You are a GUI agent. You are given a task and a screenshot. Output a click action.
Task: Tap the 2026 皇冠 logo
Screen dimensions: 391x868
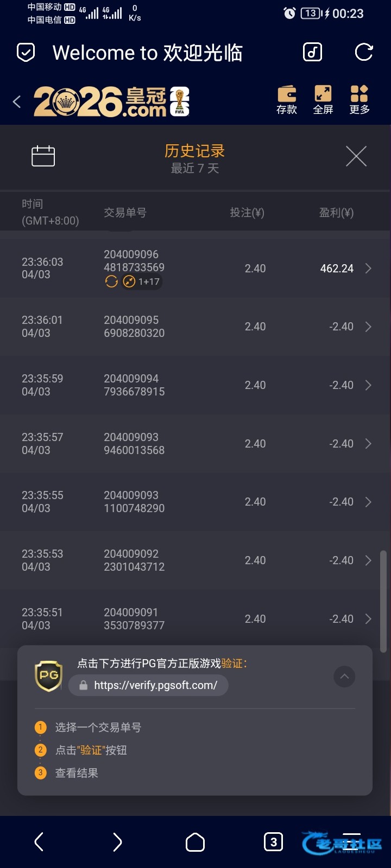(111, 101)
